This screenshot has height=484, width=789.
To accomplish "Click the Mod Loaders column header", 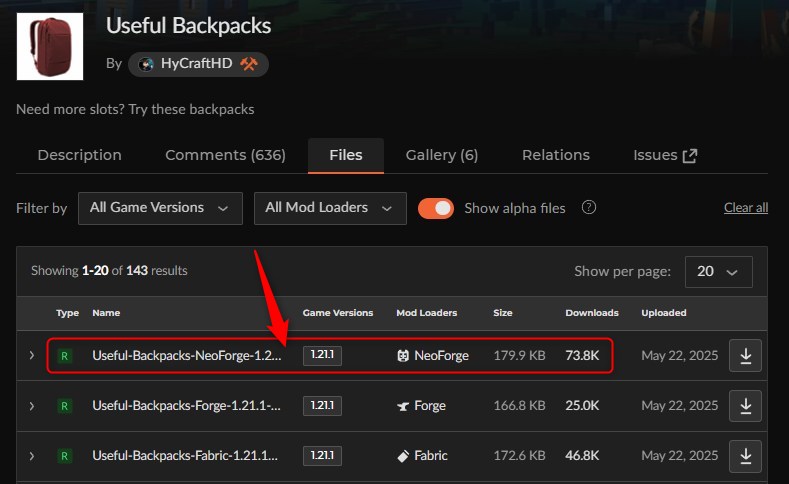I will [427, 313].
